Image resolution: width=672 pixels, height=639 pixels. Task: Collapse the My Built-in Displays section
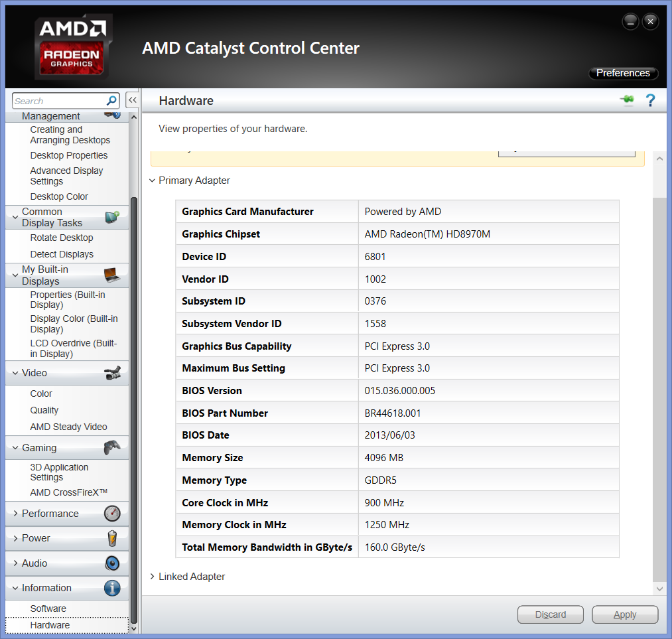click(15, 275)
